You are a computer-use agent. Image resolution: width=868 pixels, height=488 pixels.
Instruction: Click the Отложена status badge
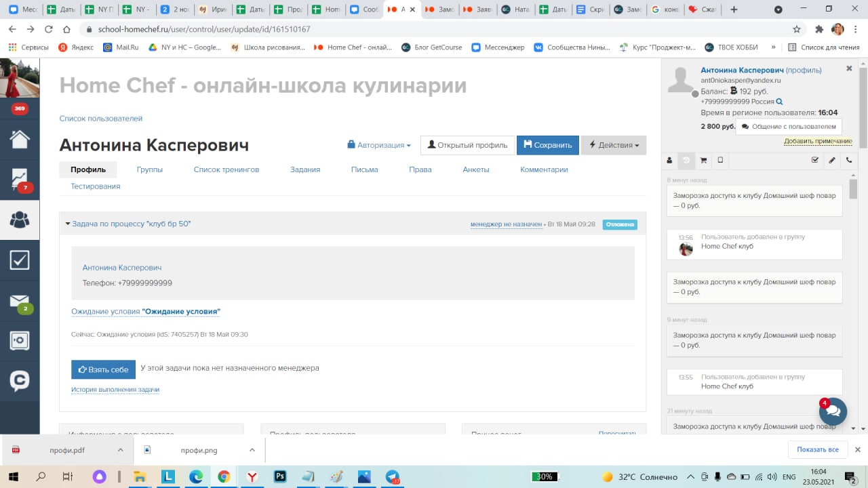[620, 224]
